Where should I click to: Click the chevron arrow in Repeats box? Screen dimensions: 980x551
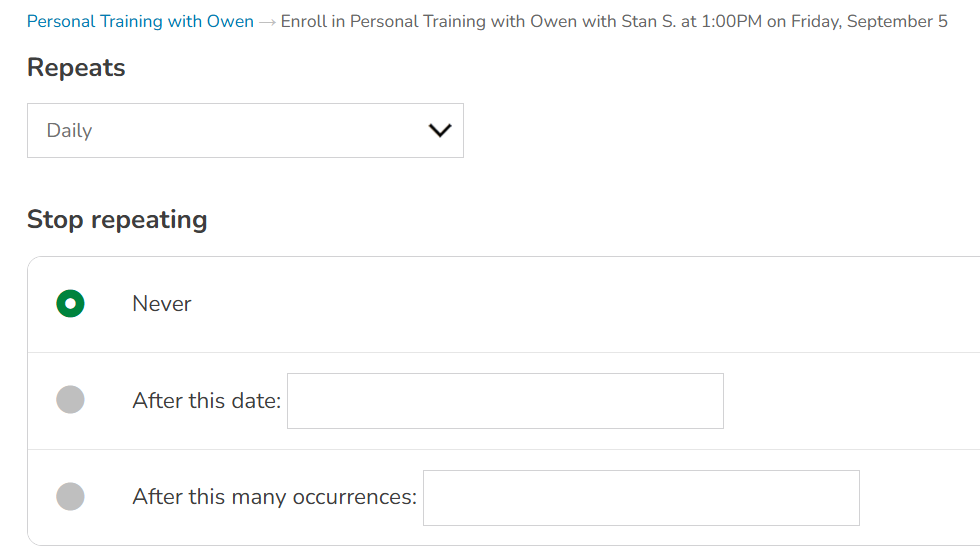(440, 130)
